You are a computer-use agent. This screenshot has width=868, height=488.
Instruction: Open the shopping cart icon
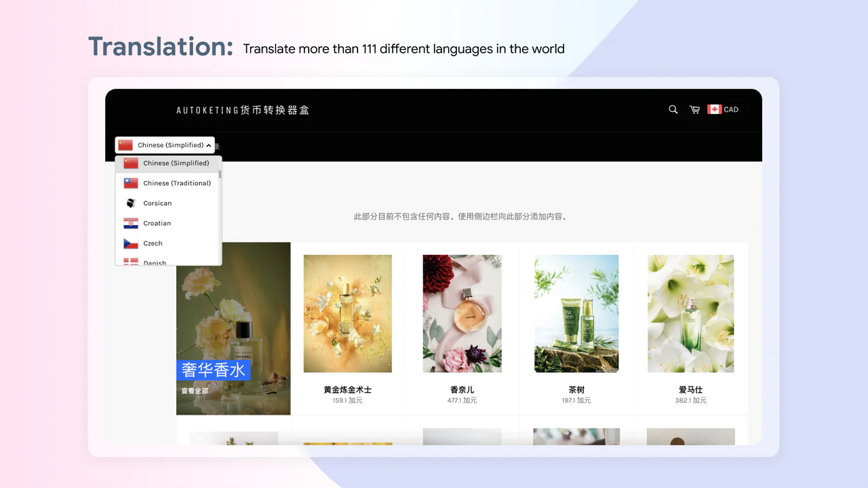(x=694, y=109)
